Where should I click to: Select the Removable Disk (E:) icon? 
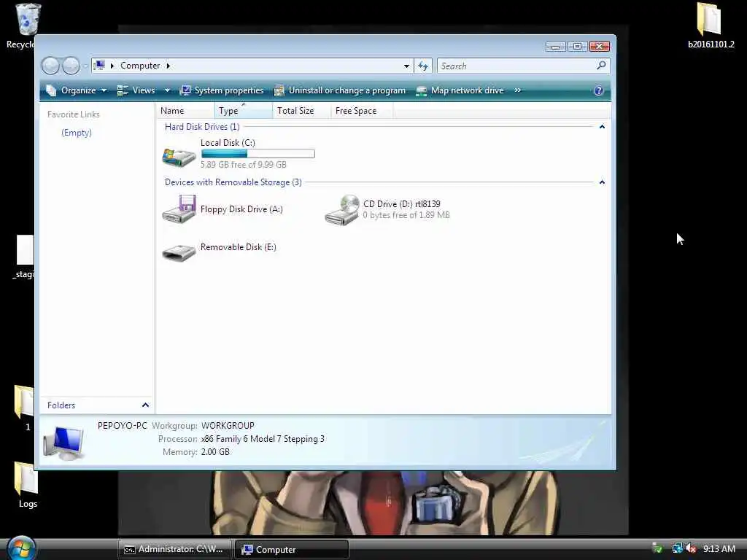pyautogui.click(x=179, y=252)
